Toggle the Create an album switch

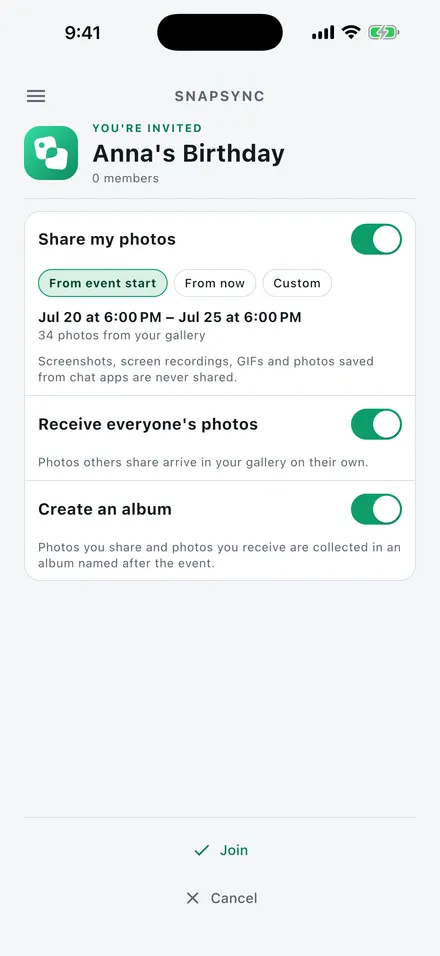click(x=376, y=509)
